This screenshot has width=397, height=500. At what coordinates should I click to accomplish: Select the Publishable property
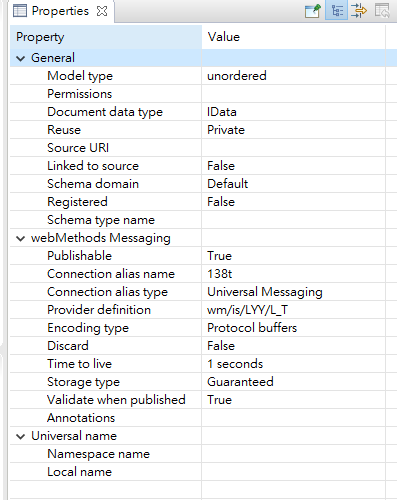80,256
